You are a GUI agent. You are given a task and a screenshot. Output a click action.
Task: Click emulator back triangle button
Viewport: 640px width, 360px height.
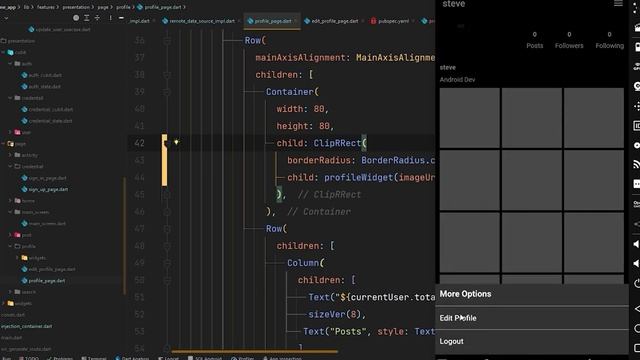[x=636, y=309]
